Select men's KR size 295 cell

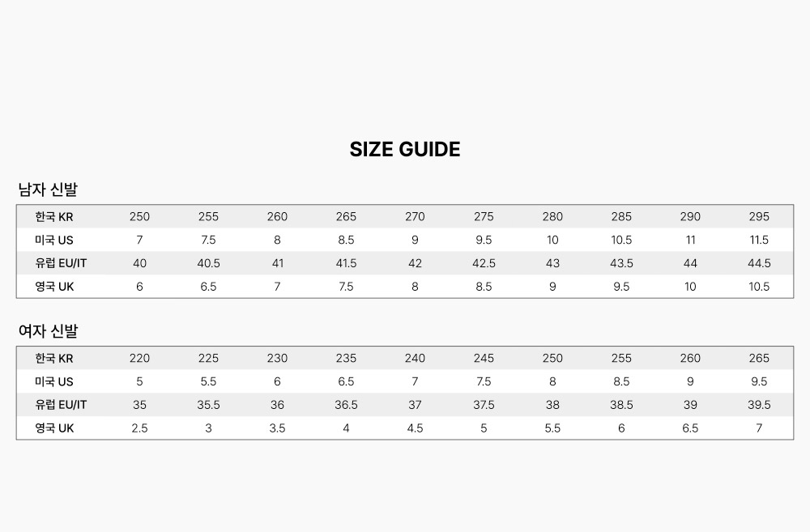759,216
